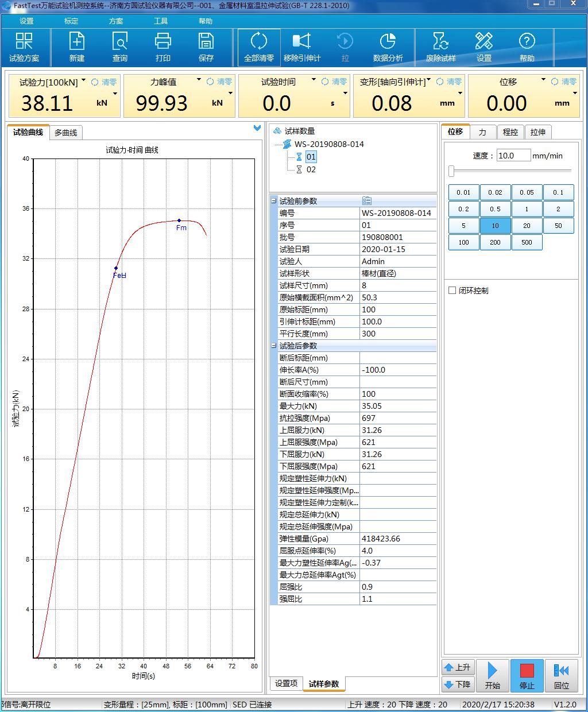Switch to the 力 control tab
The height and width of the screenshot is (712, 588).
click(x=482, y=132)
